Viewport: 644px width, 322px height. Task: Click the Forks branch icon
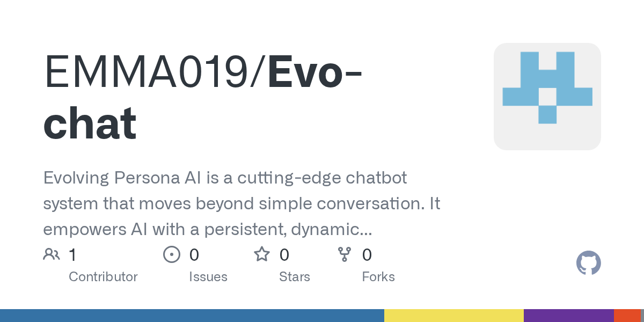(x=344, y=254)
